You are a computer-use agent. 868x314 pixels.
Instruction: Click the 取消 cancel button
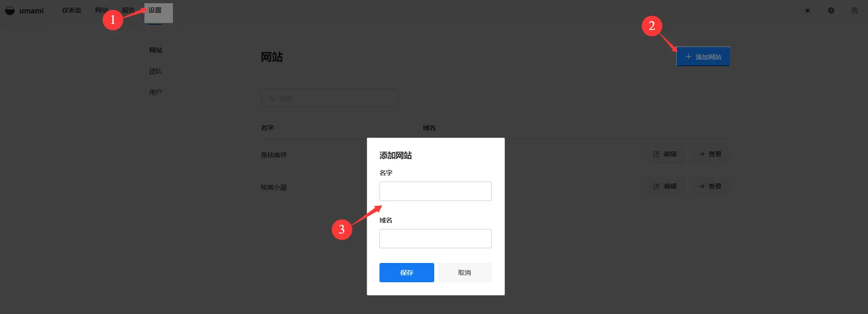tap(464, 273)
